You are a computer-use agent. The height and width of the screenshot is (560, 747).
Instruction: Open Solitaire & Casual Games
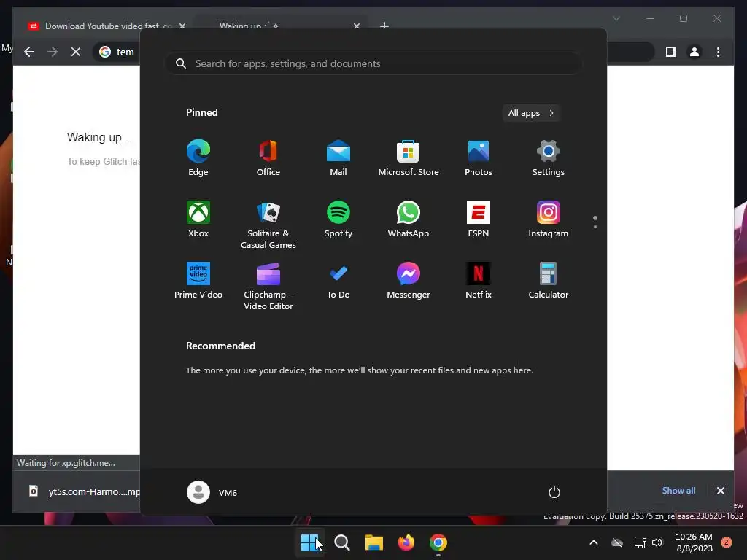coord(268,225)
